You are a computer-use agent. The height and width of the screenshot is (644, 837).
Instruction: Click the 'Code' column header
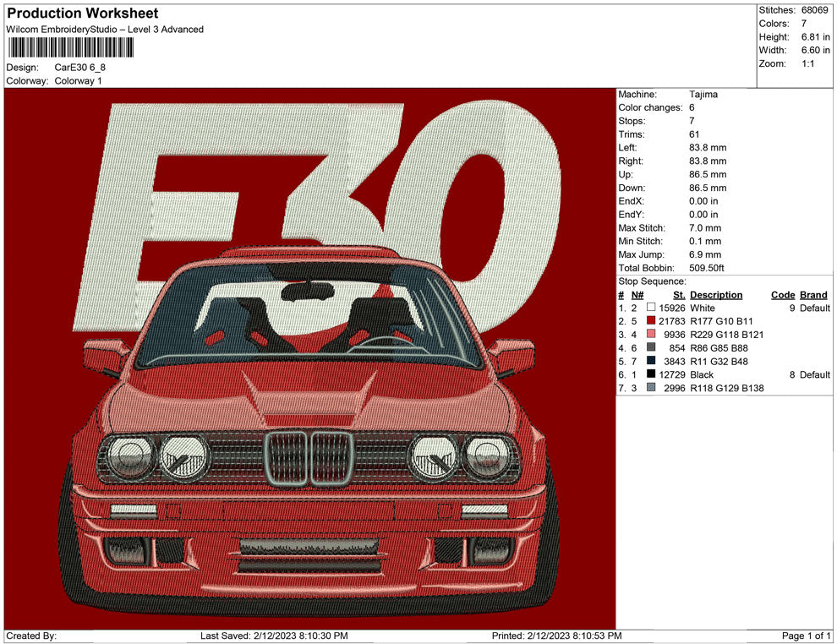pyautogui.click(x=783, y=295)
